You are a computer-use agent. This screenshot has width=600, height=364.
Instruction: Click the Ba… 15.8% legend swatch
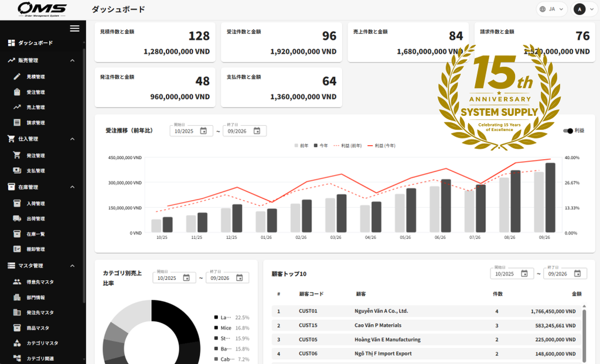(x=216, y=349)
